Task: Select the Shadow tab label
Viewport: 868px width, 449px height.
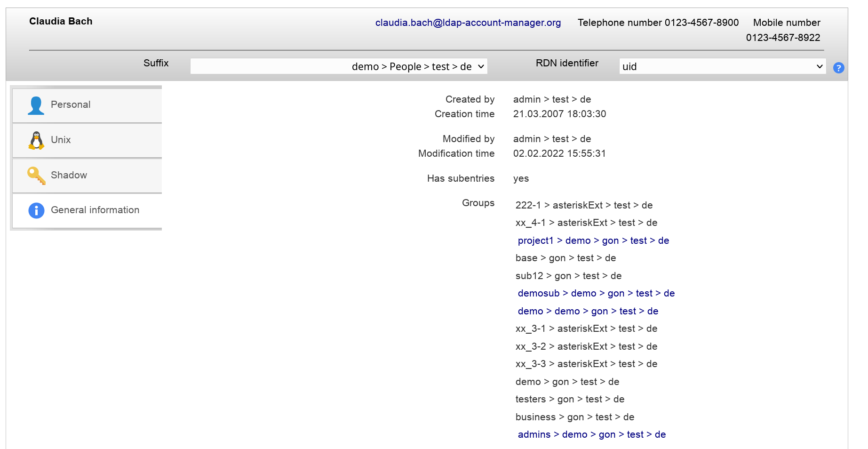Action: tap(69, 176)
